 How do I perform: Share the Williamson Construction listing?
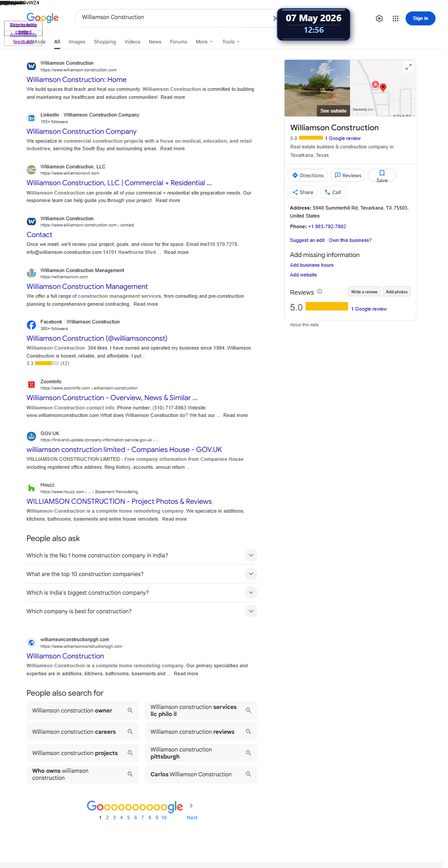point(302,192)
